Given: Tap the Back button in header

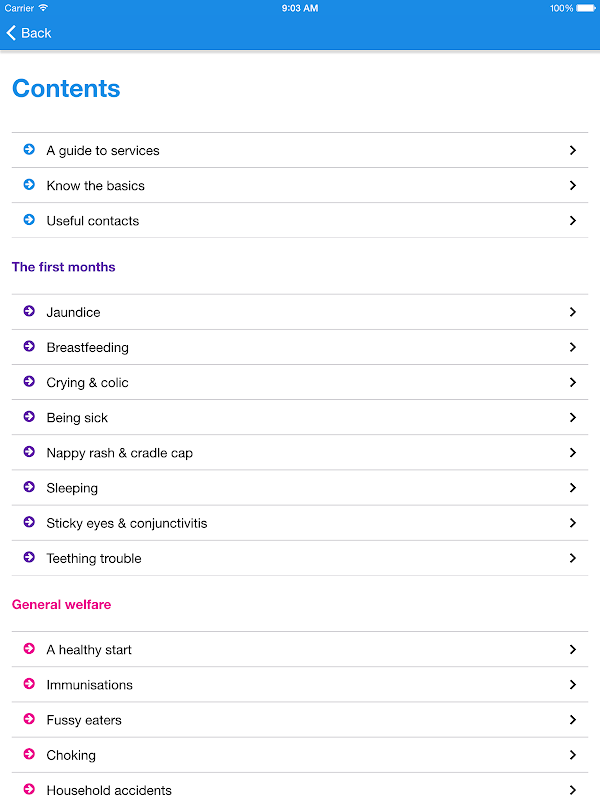Looking at the screenshot, I should [x=29, y=33].
